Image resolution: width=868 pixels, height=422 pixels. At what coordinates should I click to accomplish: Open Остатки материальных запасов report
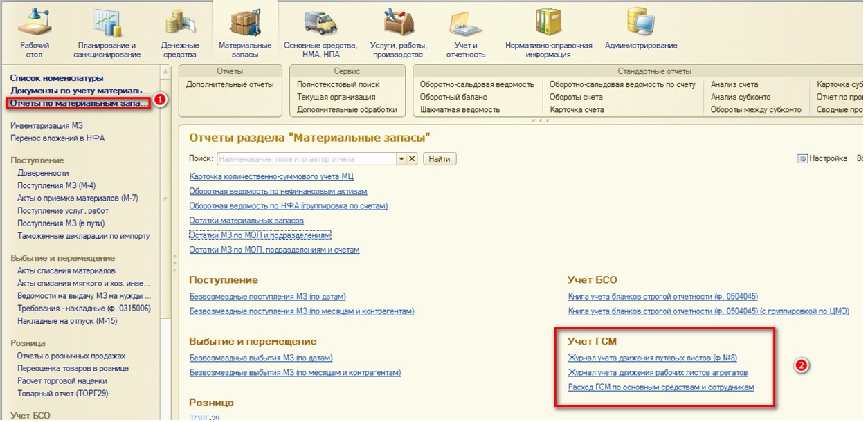pyautogui.click(x=246, y=221)
